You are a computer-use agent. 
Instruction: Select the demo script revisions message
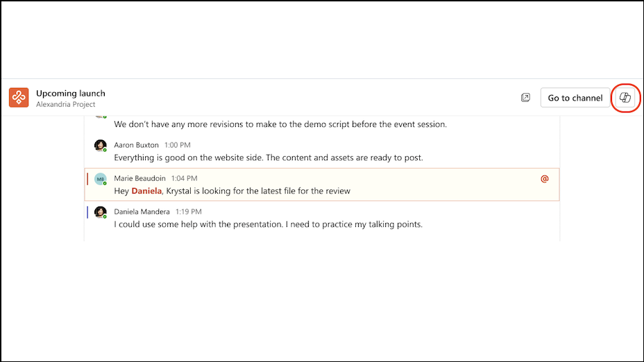click(x=280, y=125)
